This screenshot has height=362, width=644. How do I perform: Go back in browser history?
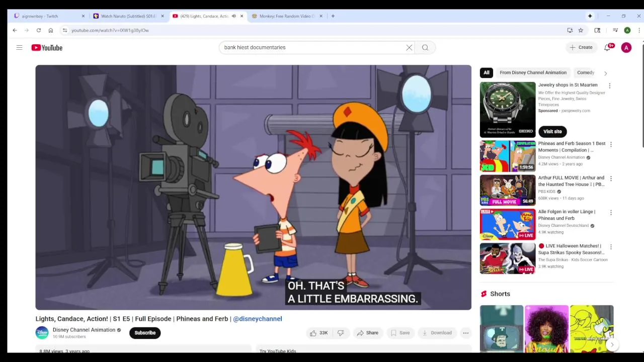[x=15, y=30]
